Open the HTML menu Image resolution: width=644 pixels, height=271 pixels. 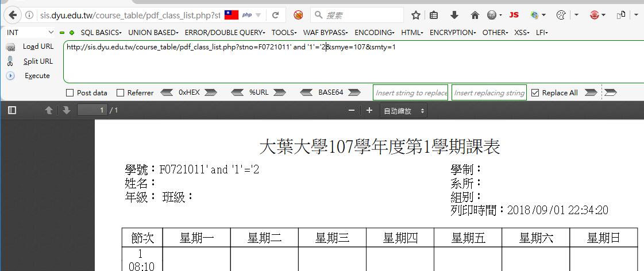click(x=412, y=32)
